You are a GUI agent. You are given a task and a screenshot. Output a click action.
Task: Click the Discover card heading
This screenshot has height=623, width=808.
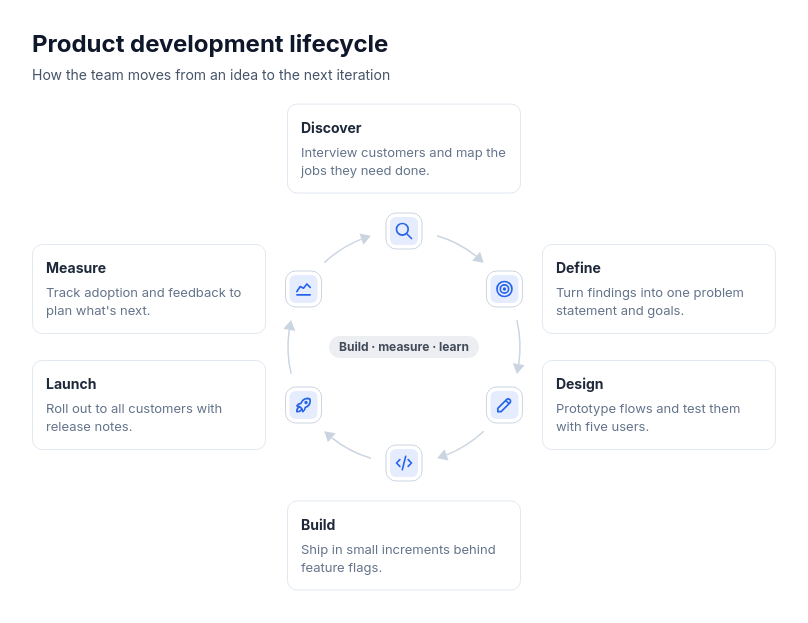coord(331,128)
